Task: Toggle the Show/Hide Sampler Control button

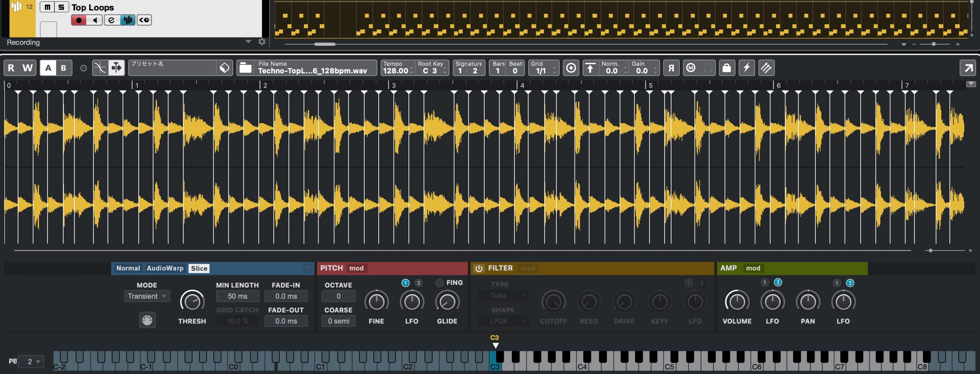Action: (127, 20)
